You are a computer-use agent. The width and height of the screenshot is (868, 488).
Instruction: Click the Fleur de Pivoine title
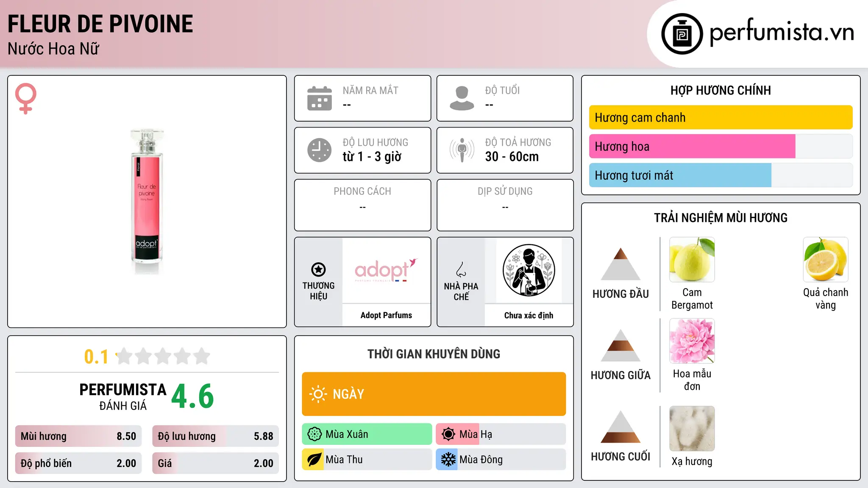coord(100,24)
